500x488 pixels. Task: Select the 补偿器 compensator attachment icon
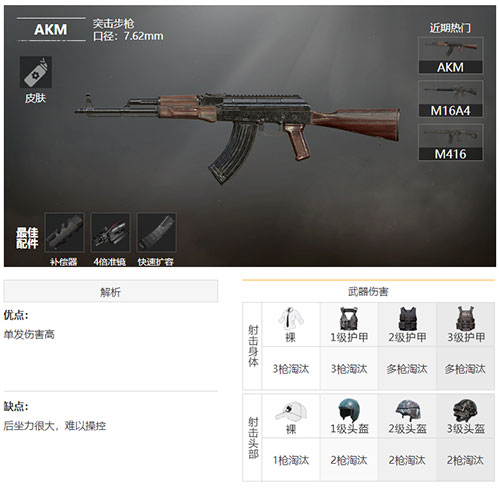pyautogui.click(x=64, y=232)
